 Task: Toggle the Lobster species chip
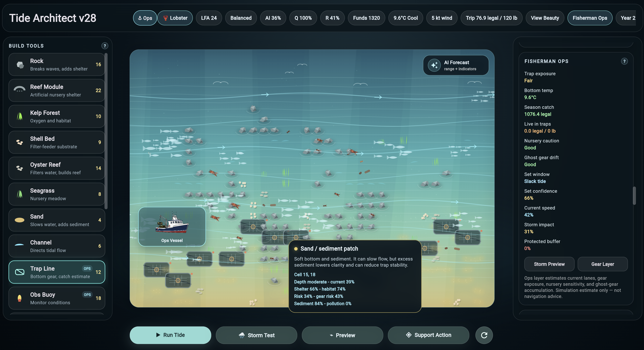pyautogui.click(x=175, y=18)
